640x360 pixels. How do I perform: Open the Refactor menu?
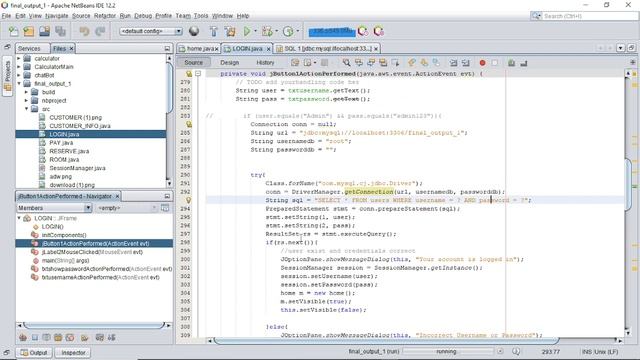pos(105,16)
